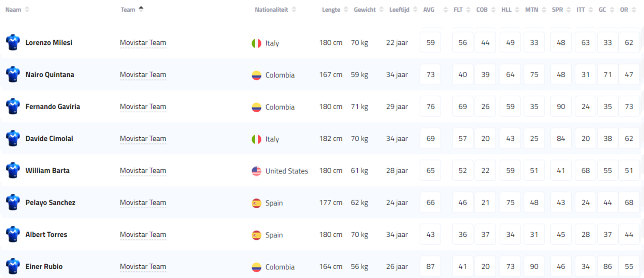Click the Spain flag next to Pelayo Sanchez
The height and width of the screenshot is (278, 644).
point(256,203)
